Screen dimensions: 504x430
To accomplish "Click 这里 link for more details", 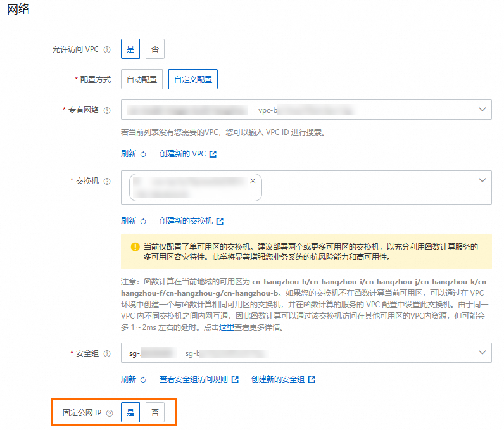I will (x=227, y=327).
